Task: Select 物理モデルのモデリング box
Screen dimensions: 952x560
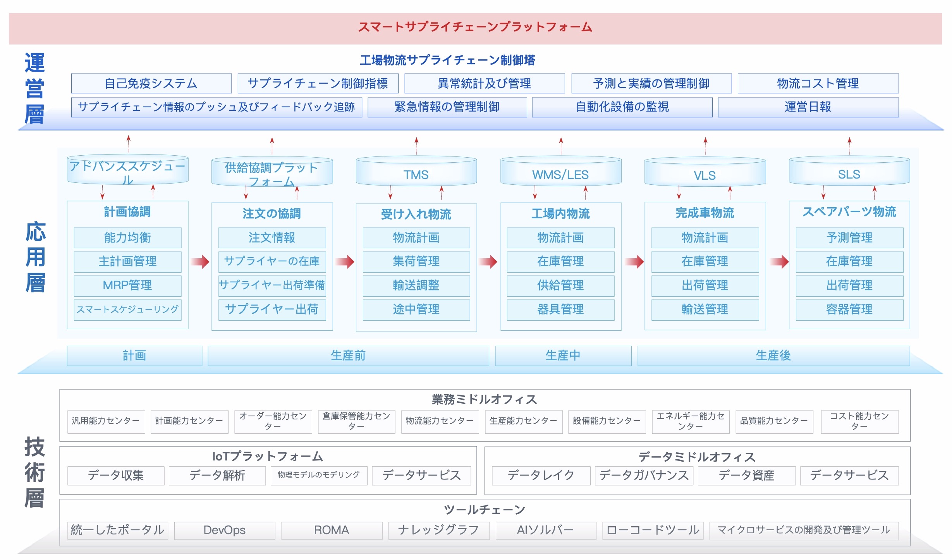Action: (x=319, y=476)
